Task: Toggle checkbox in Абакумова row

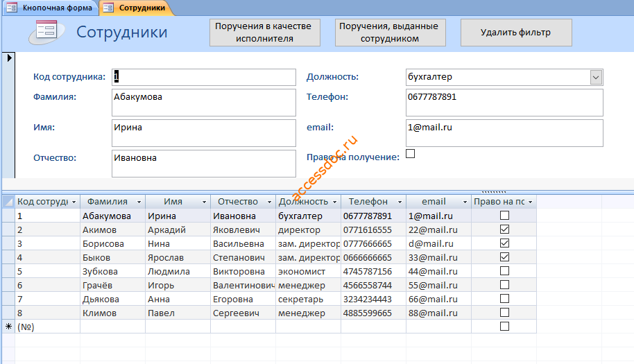Action: click(x=504, y=216)
